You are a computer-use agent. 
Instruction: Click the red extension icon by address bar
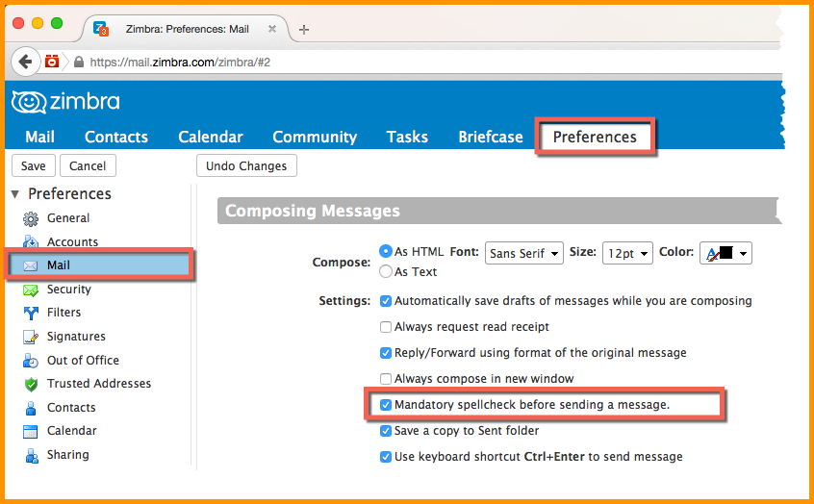pyautogui.click(x=51, y=62)
